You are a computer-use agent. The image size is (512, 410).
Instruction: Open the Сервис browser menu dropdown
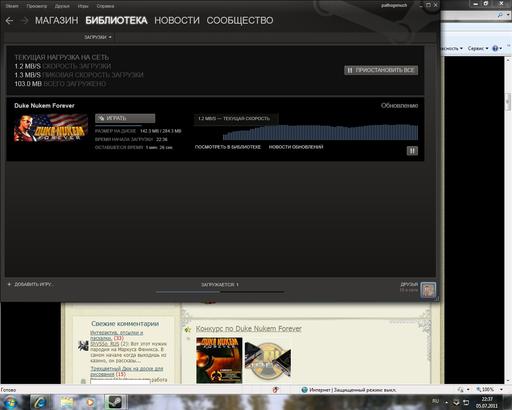coord(478,48)
